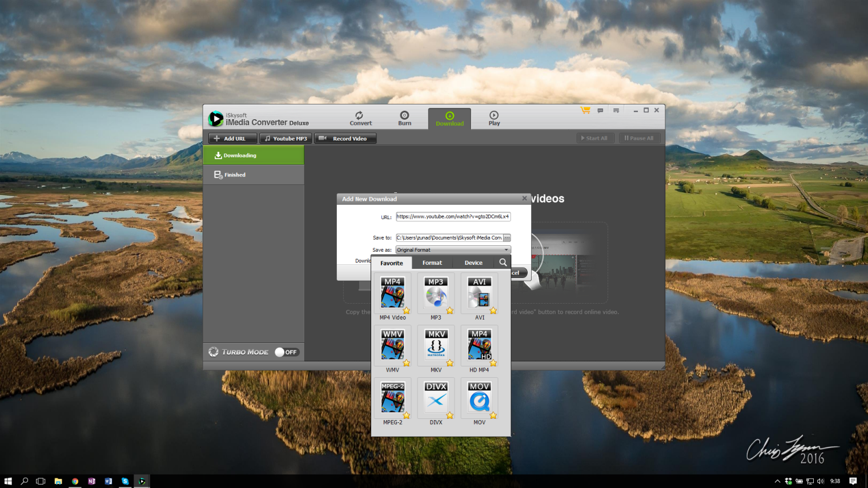Choose the MP4 Video format icon
The height and width of the screenshot is (488, 868).
[392, 292]
